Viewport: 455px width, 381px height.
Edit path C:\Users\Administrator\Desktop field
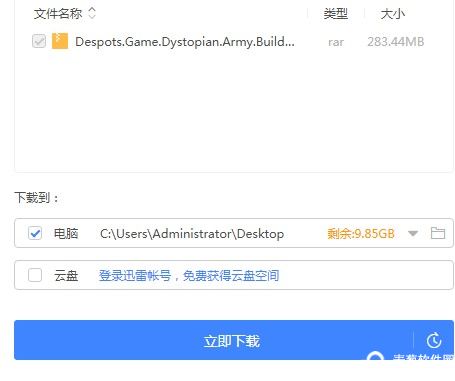192,234
